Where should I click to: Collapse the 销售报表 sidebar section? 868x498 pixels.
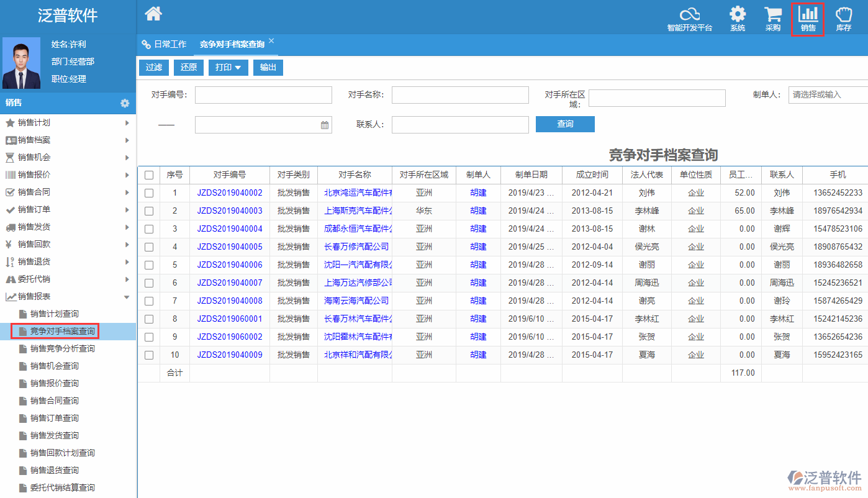pos(126,297)
